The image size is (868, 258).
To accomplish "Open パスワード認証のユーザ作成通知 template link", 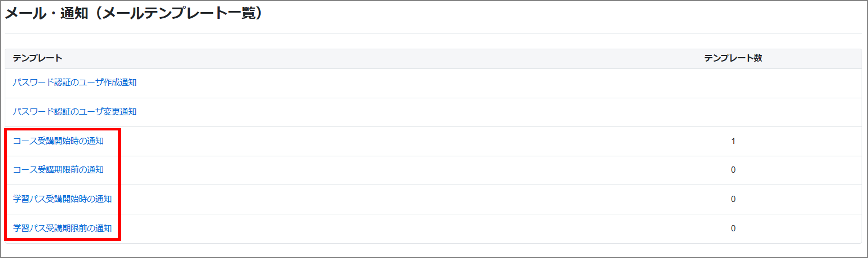I will (74, 83).
